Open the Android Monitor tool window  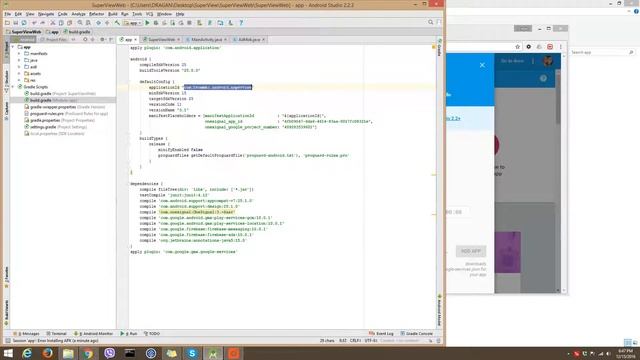(93, 333)
